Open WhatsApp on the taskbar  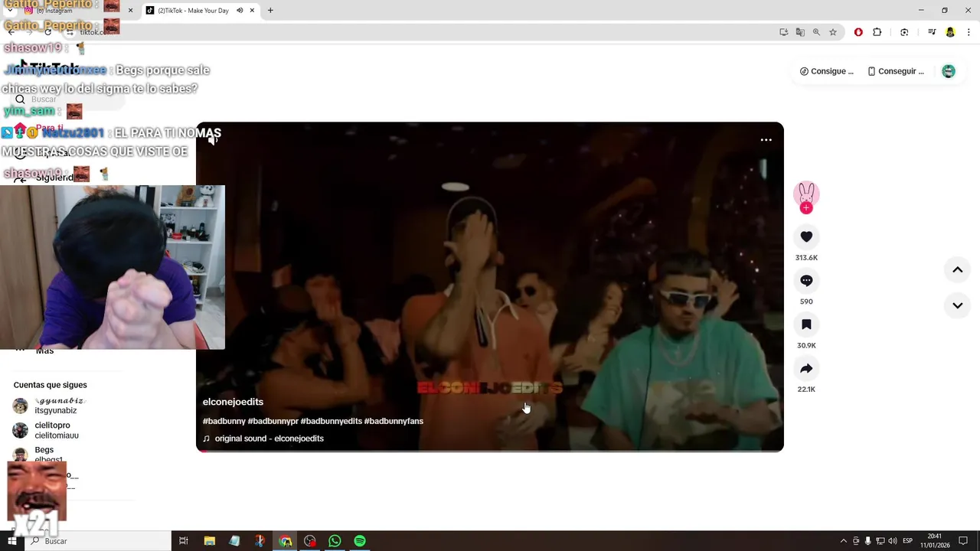[x=335, y=541]
